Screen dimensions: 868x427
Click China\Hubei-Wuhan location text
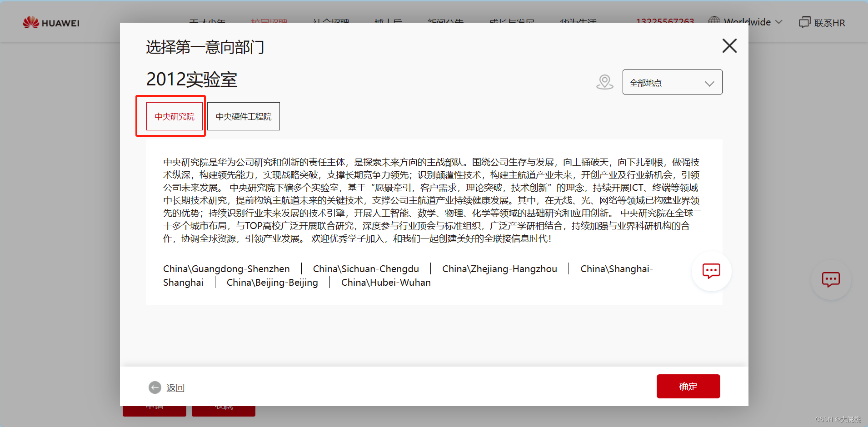click(386, 283)
